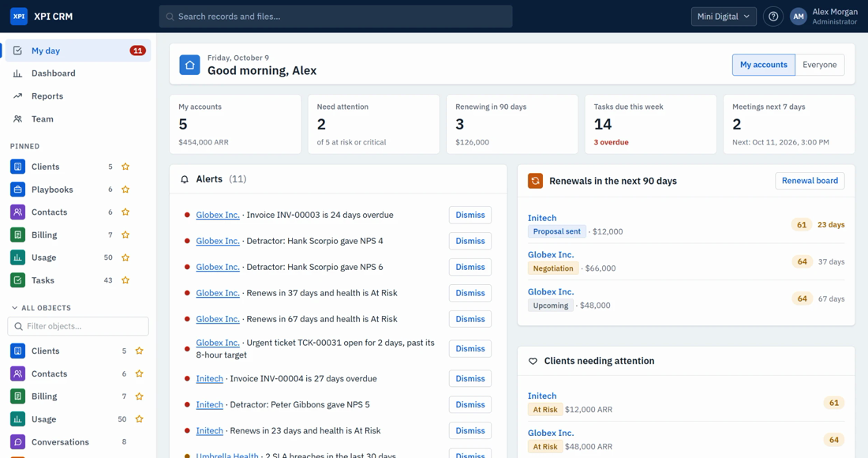Switch the view to Everyone
Screen dimensions: 868x458
pos(819,65)
